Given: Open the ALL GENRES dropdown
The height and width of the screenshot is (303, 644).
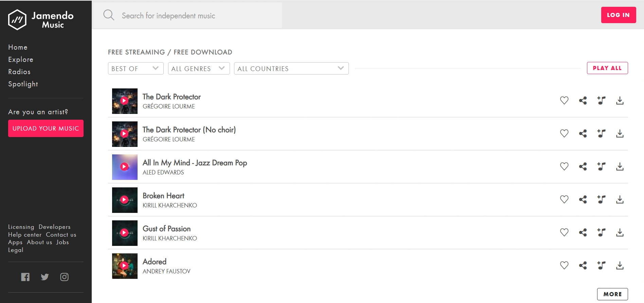Looking at the screenshot, I should point(199,68).
